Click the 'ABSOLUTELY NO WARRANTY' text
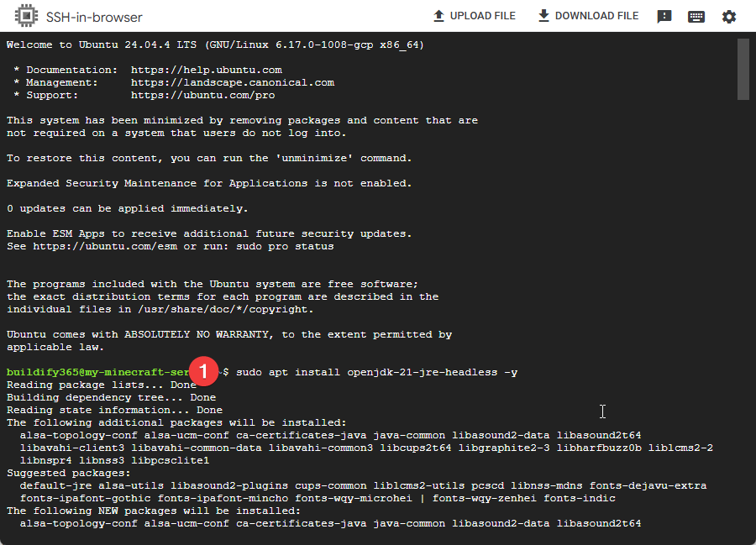 (x=197, y=334)
